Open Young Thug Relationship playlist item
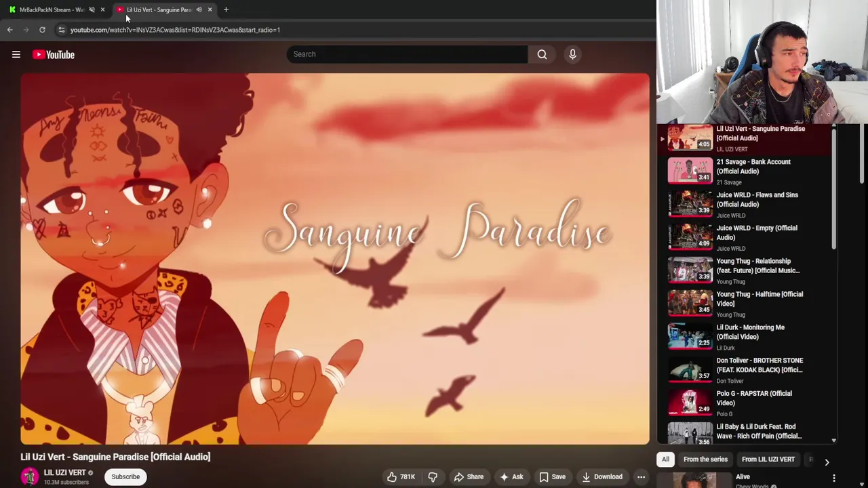This screenshot has height=488, width=868. (745, 270)
